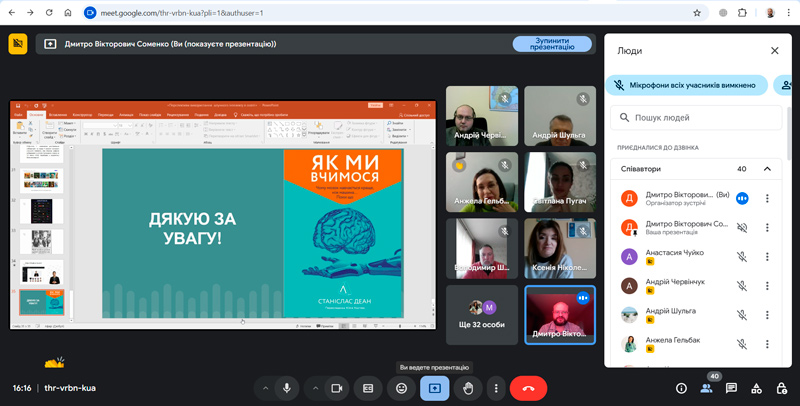Toggle the camera in the bottom bar
800x406 pixels.
337,388
